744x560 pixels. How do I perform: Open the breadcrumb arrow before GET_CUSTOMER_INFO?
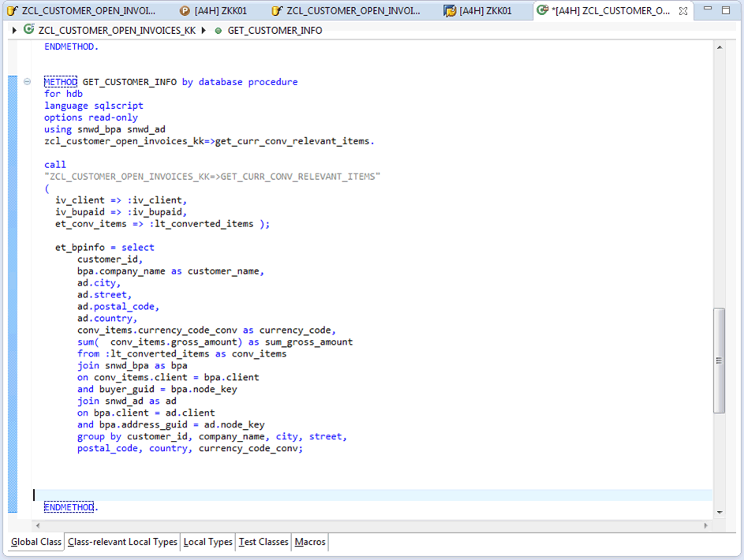point(204,30)
